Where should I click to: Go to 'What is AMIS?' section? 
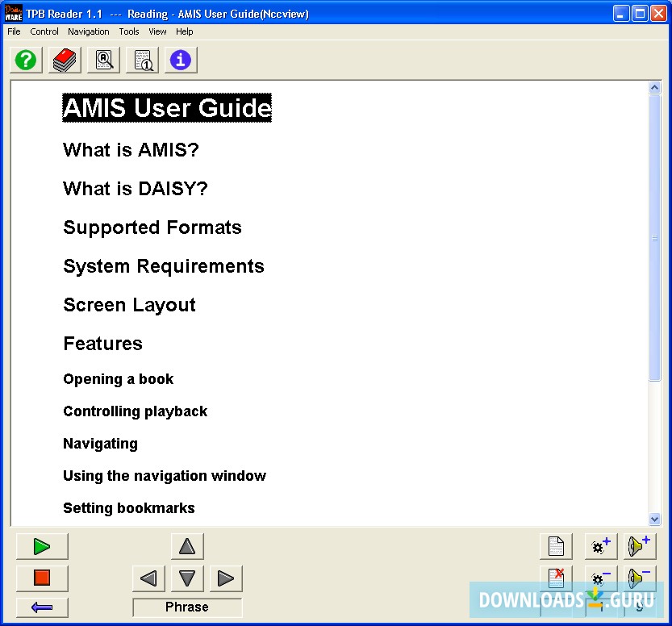[131, 150]
